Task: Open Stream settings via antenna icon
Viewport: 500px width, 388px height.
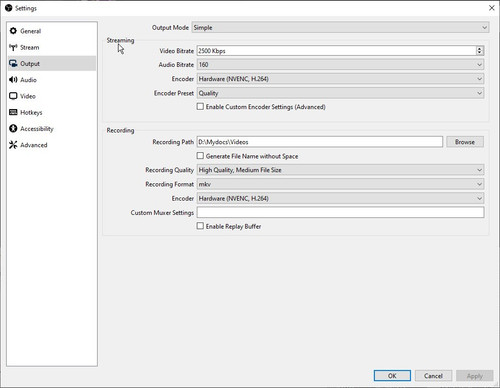Action: point(13,47)
